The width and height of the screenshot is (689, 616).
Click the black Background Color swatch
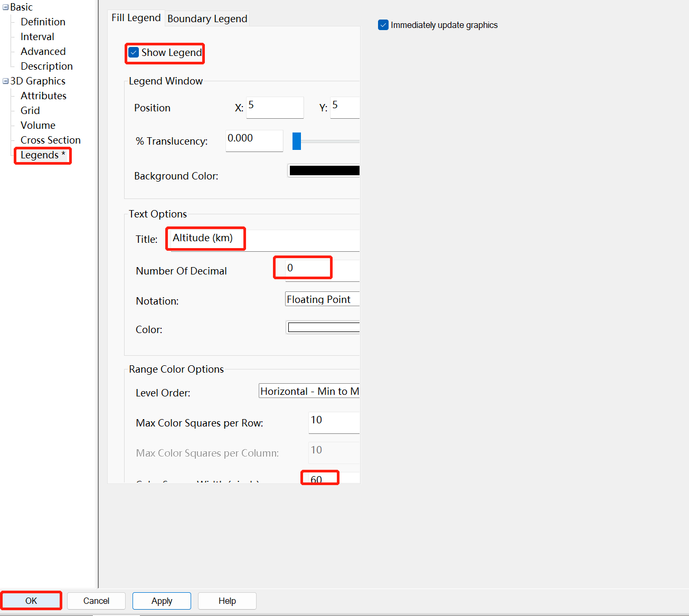(x=324, y=170)
